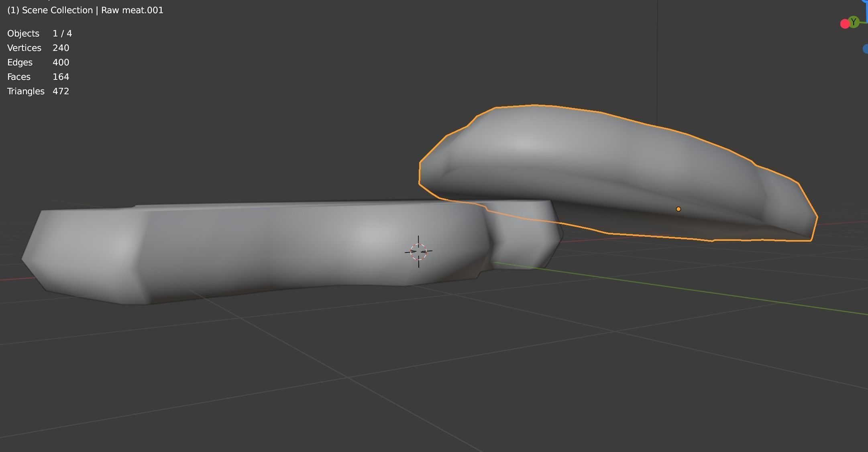Screen dimensions: 868x452
Task: Click the Edges 400 statistic
Action: point(38,62)
